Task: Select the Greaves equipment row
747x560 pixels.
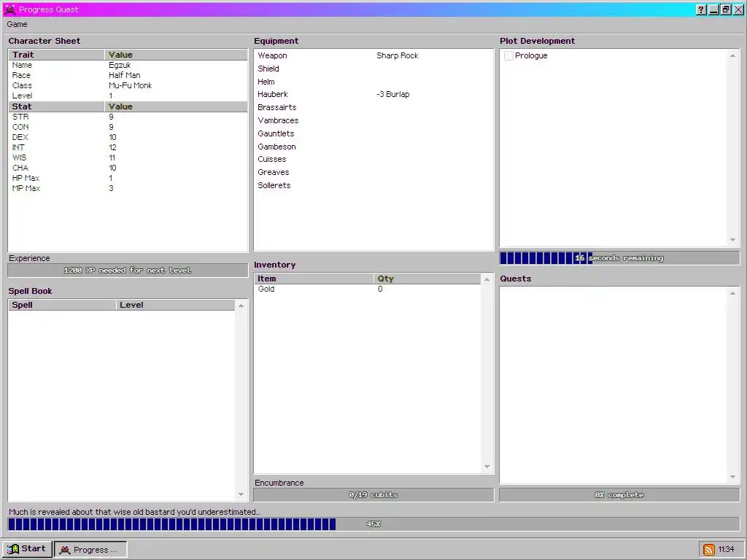Action: (x=373, y=172)
